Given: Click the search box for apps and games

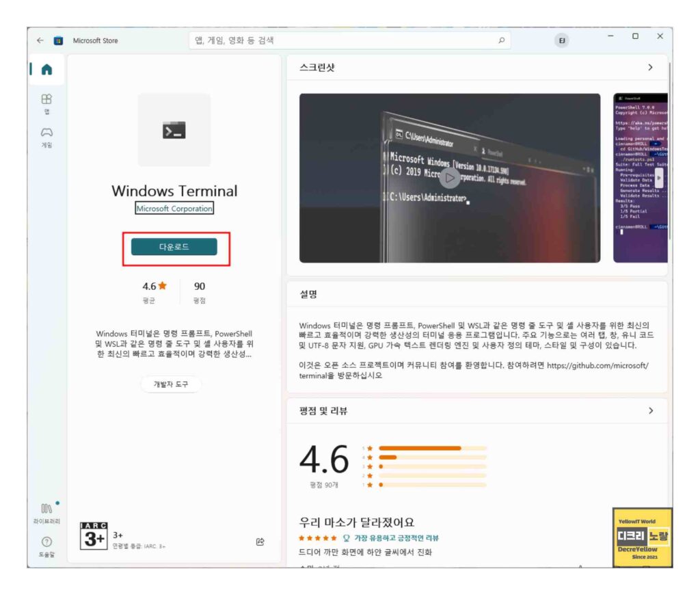Looking at the screenshot, I should (x=349, y=40).
